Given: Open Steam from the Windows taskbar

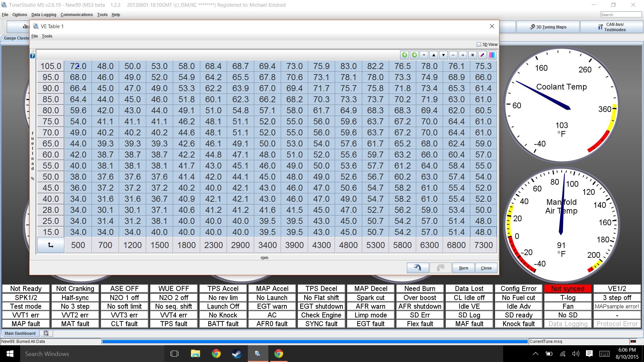Looking at the screenshot, I should coord(237,354).
